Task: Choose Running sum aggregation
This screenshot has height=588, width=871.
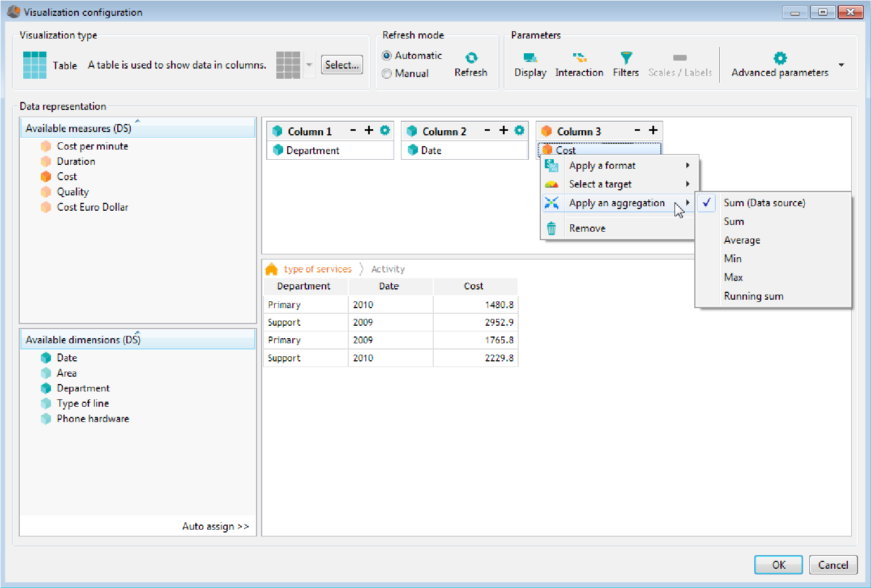Action: (773, 296)
